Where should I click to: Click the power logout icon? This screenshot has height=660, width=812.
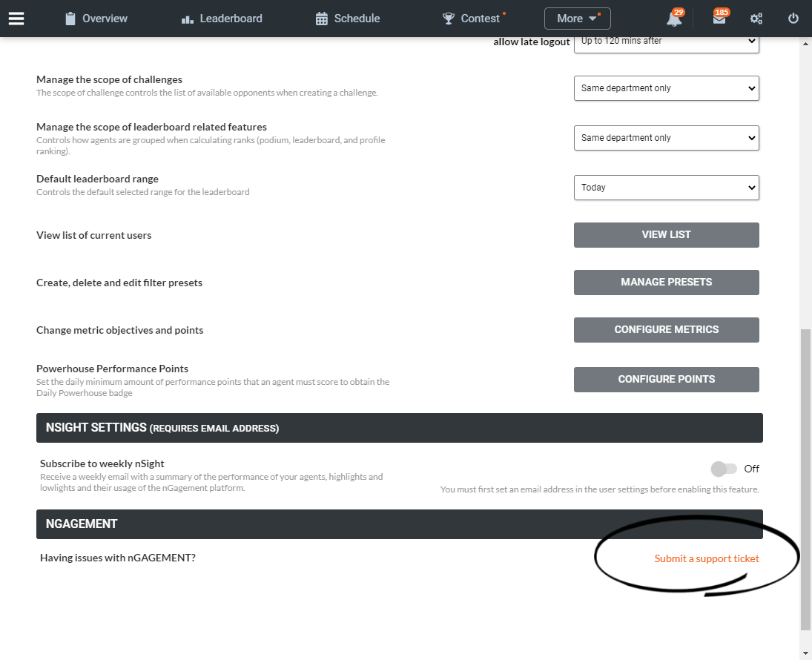(x=793, y=19)
